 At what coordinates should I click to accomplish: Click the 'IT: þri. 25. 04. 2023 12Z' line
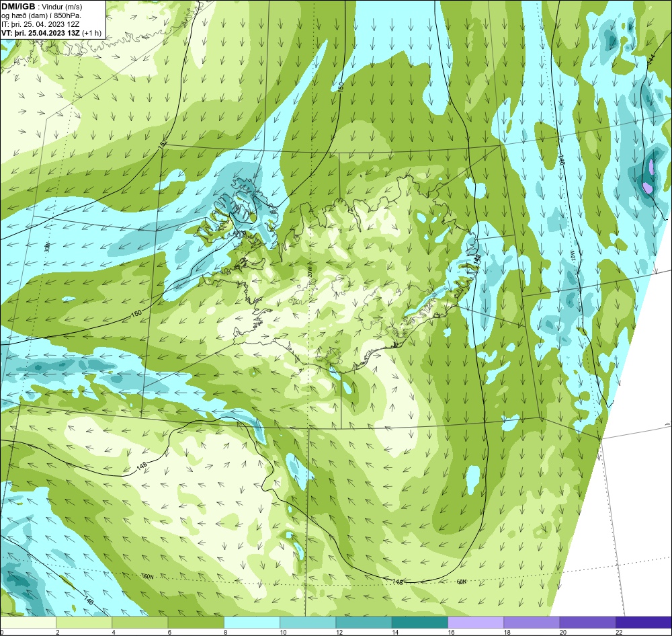pos(40,24)
